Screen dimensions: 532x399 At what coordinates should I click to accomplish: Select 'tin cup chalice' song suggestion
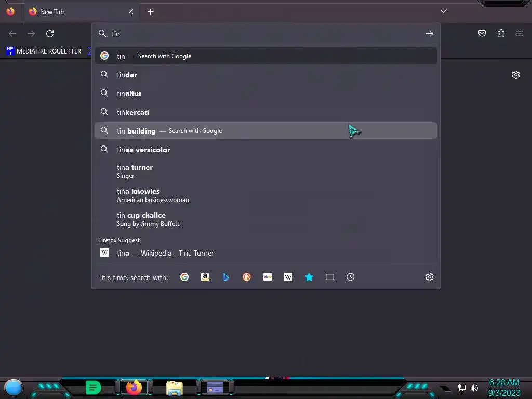coord(266,219)
